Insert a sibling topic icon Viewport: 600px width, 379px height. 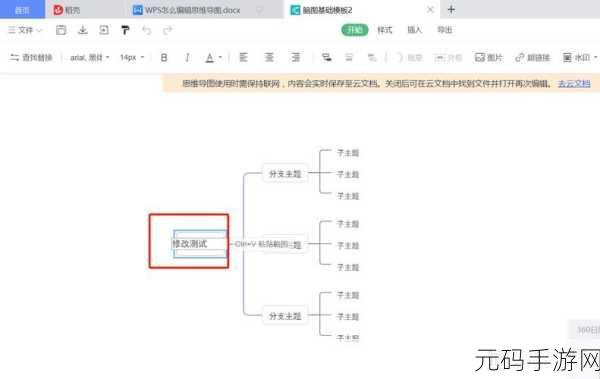pyautogui.click(x=349, y=57)
